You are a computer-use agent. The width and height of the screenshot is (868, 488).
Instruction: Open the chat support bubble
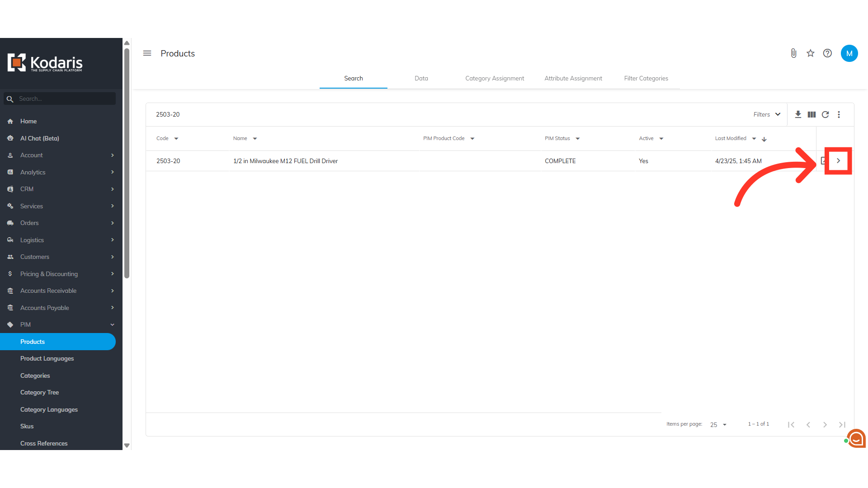pos(856,438)
